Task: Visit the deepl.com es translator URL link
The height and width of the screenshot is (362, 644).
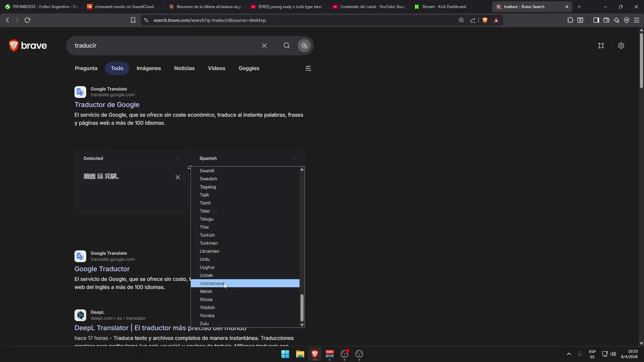Action: (x=118, y=318)
